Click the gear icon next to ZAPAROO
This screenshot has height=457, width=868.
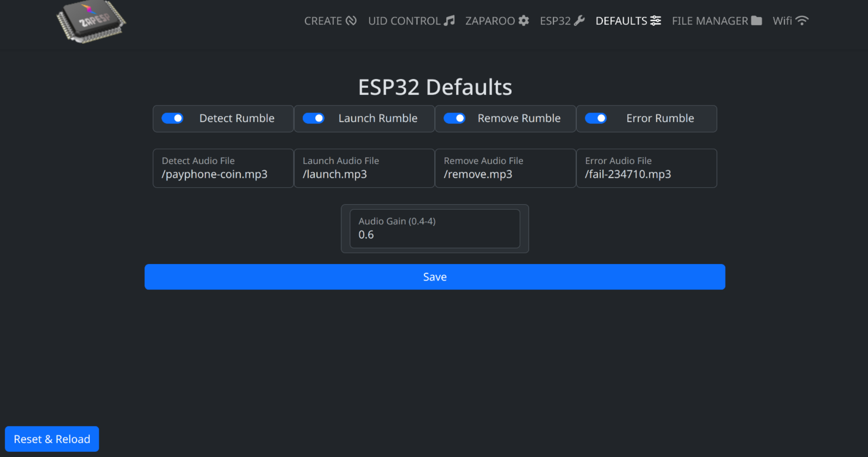pos(523,21)
